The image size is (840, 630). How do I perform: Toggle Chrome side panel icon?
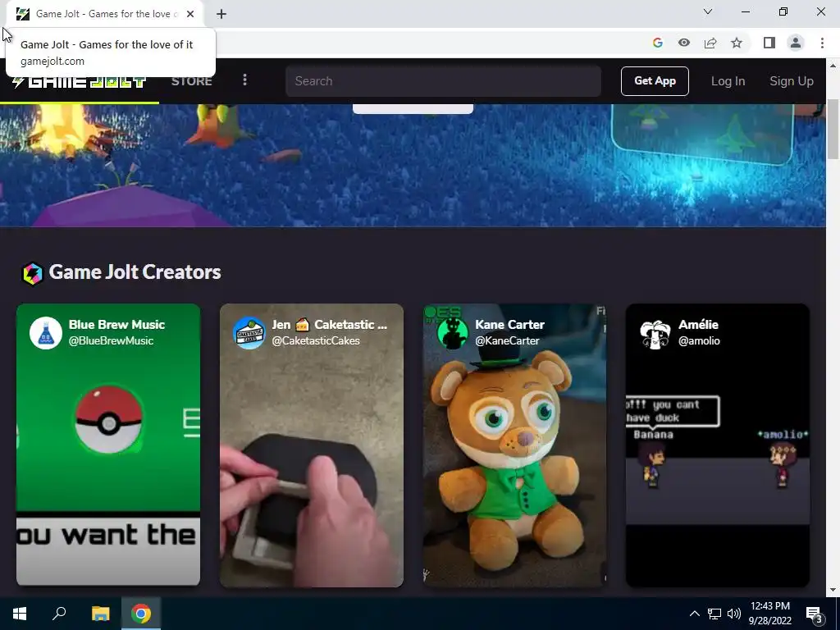(769, 43)
